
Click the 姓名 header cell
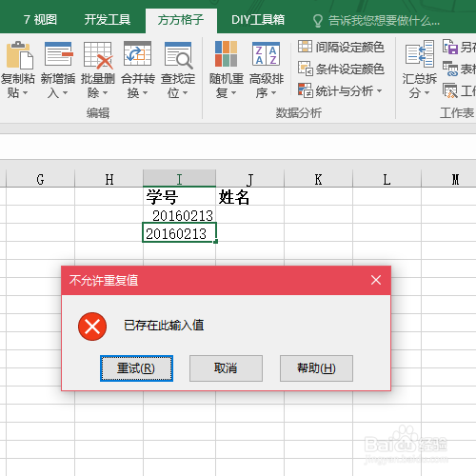tap(250, 196)
